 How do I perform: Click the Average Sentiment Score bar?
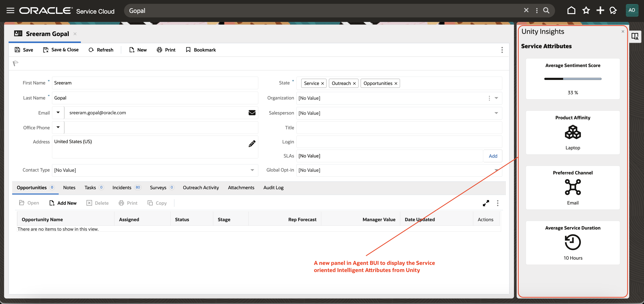pos(572,79)
